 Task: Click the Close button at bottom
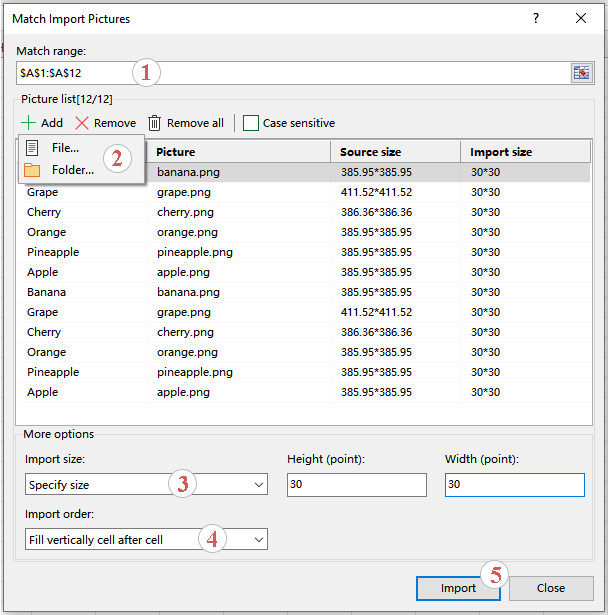tap(550, 588)
